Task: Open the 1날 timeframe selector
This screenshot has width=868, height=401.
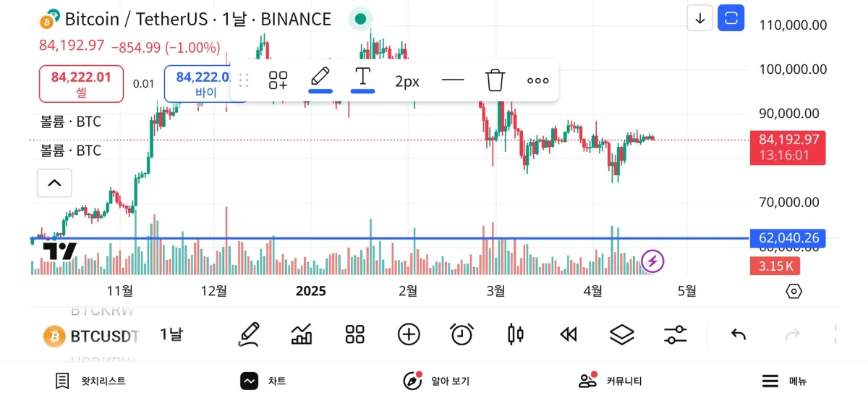Action: pyautogui.click(x=171, y=334)
